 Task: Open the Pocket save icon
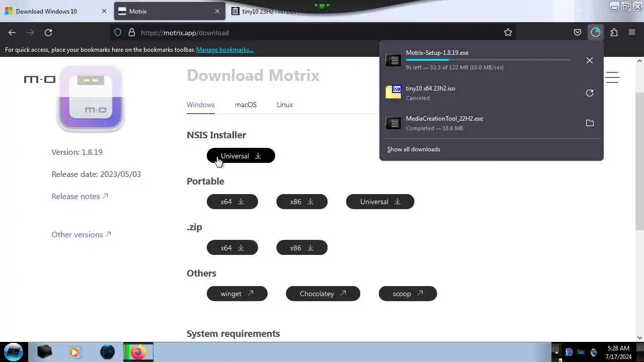point(578,32)
